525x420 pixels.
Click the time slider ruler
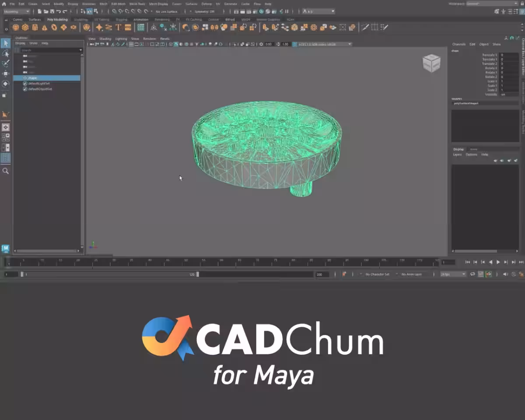click(x=222, y=262)
